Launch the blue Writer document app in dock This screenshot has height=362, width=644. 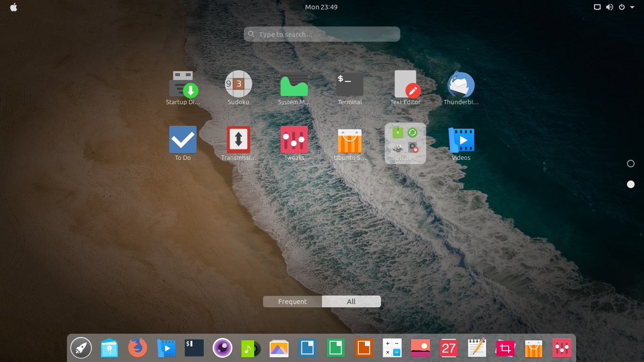307,348
